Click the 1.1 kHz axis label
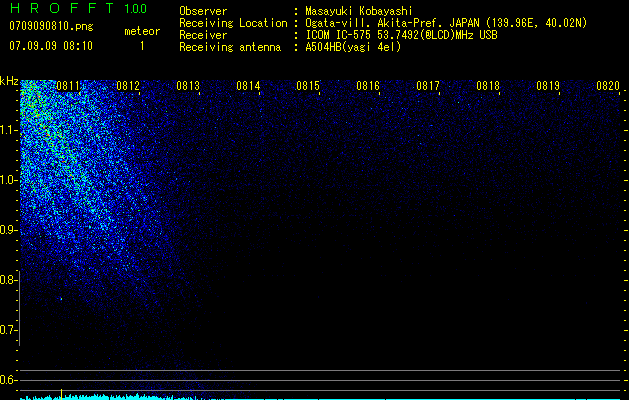 point(8,130)
